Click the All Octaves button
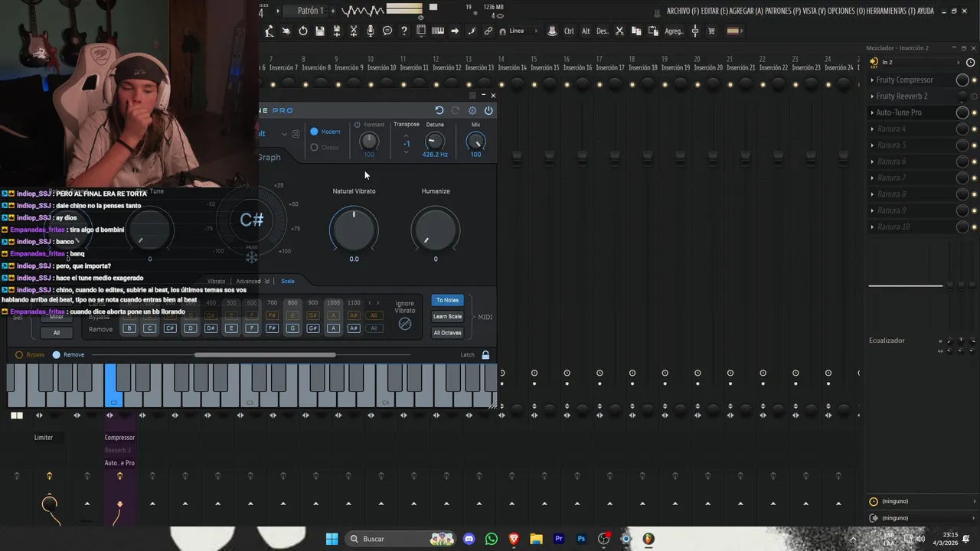The height and width of the screenshot is (551, 980). 448,333
